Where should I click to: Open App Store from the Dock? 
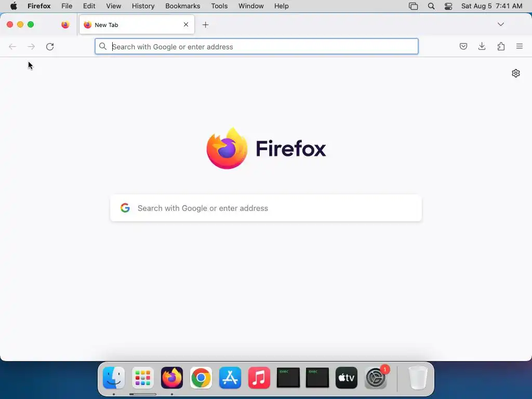[230, 378]
